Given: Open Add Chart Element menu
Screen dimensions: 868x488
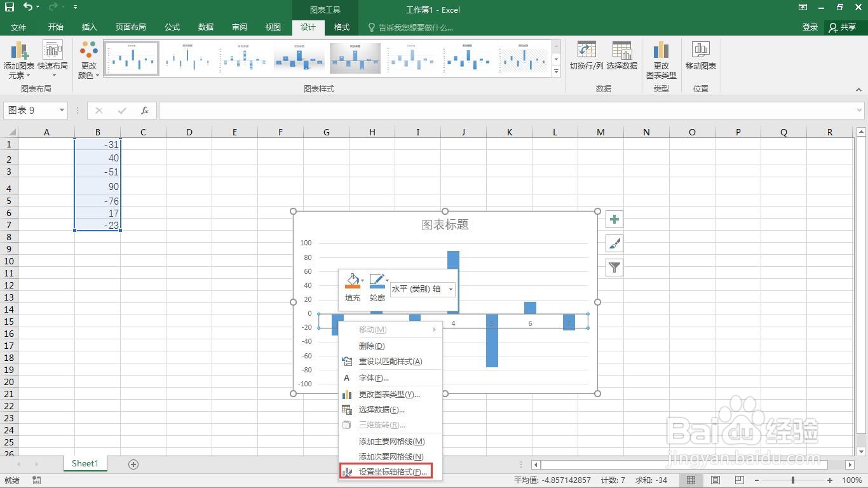Looking at the screenshot, I should click(x=19, y=60).
